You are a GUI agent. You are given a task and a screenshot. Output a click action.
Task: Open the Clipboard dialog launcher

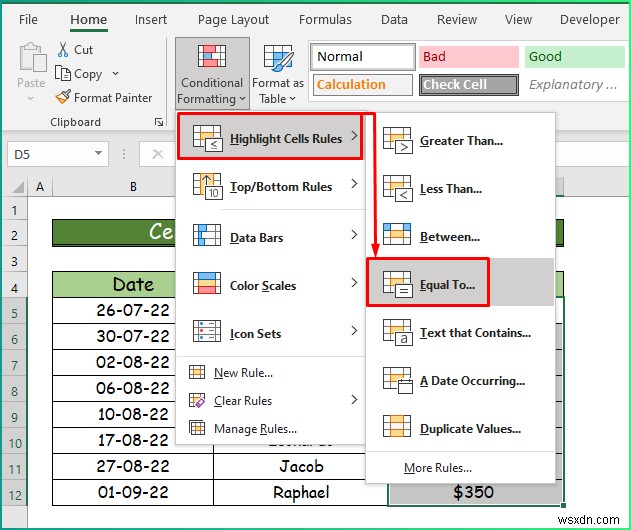(x=159, y=122)
